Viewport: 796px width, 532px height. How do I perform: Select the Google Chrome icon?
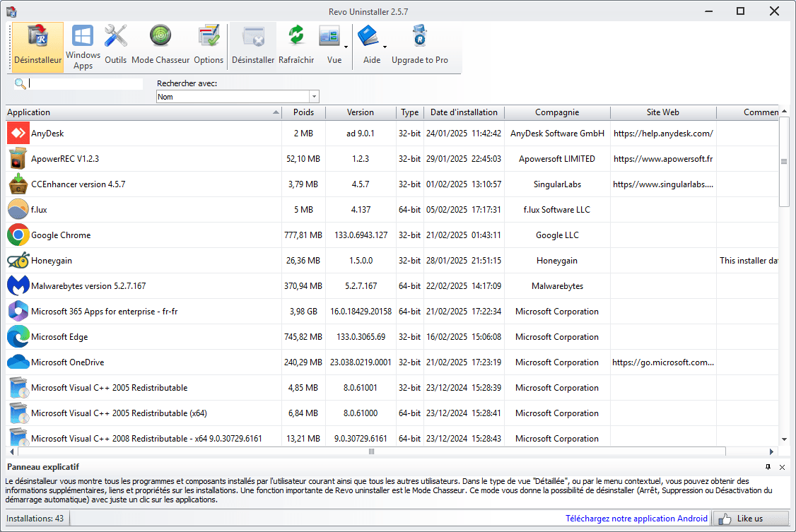coord(18,235)
